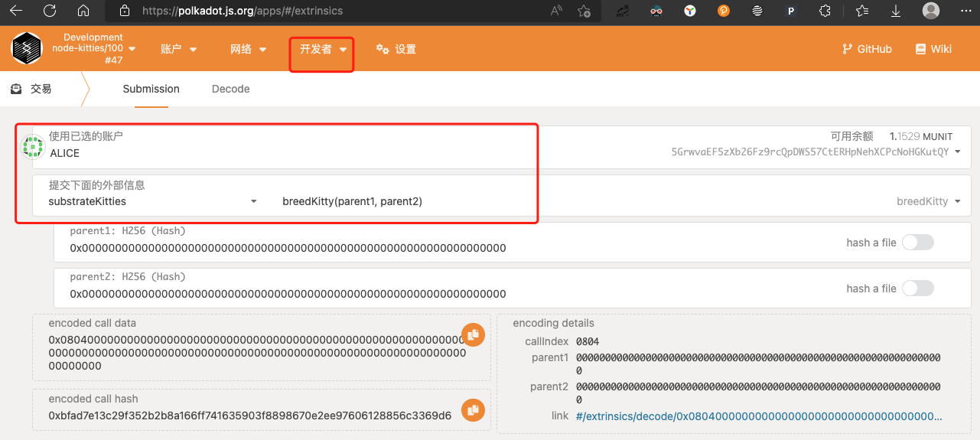
Task: Click the 5Grwva account address text
Action: (x=809, y=152)
